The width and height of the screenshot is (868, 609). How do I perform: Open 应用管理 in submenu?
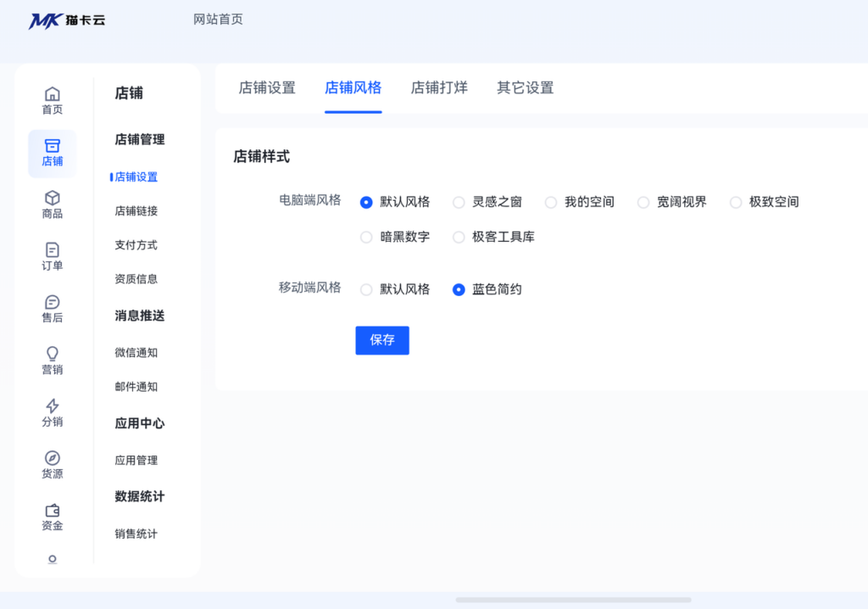136,461
